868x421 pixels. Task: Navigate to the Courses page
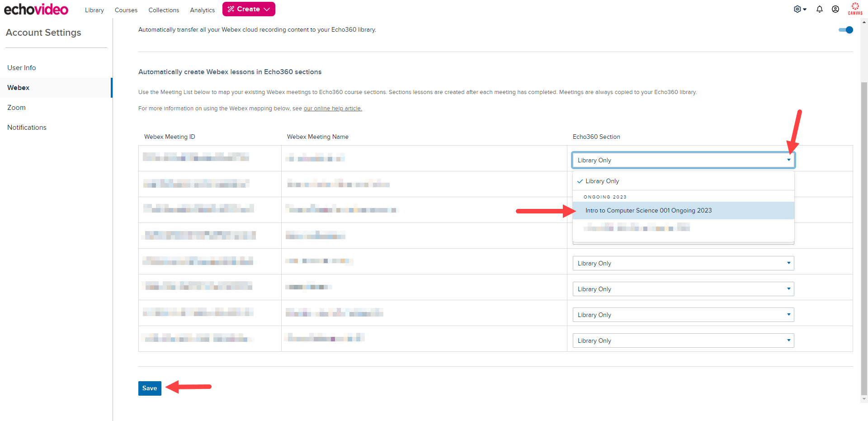click(x=126, y=9)
